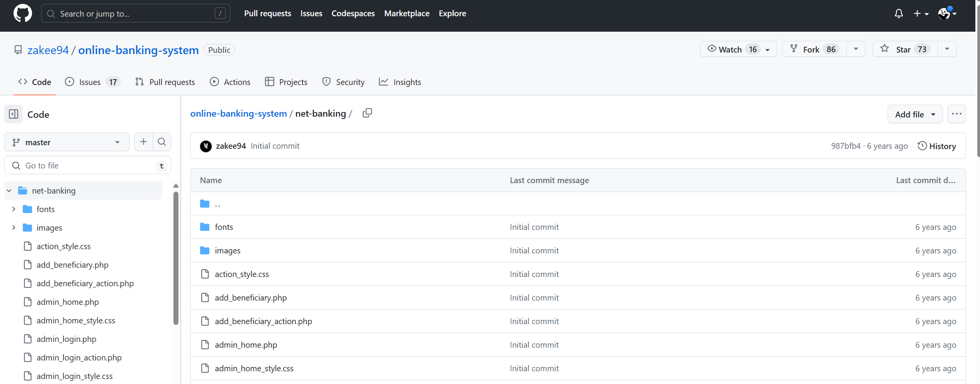980x384 pixels.
Task: Focus the Go to file field
Action: pyautogui.click(x=88, y=165)
